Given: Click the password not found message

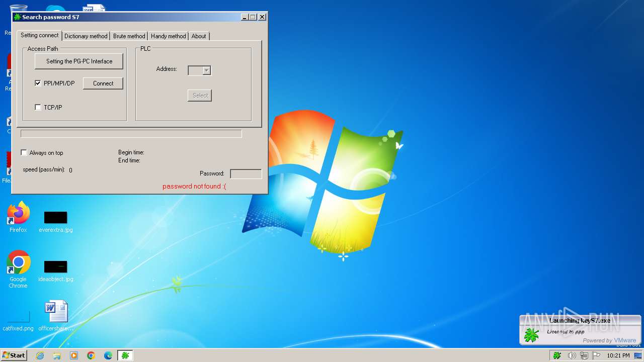Looking at the screenshot, I should 194,187.
